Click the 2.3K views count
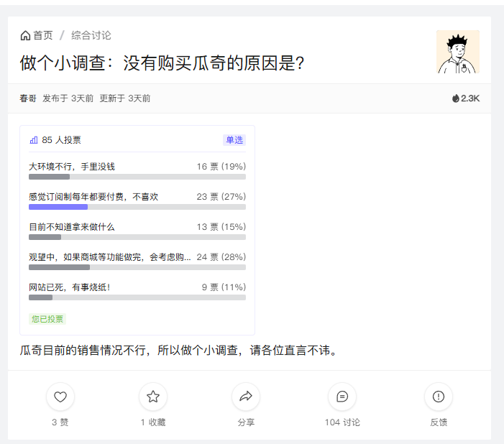 click(x=470, y=98)
